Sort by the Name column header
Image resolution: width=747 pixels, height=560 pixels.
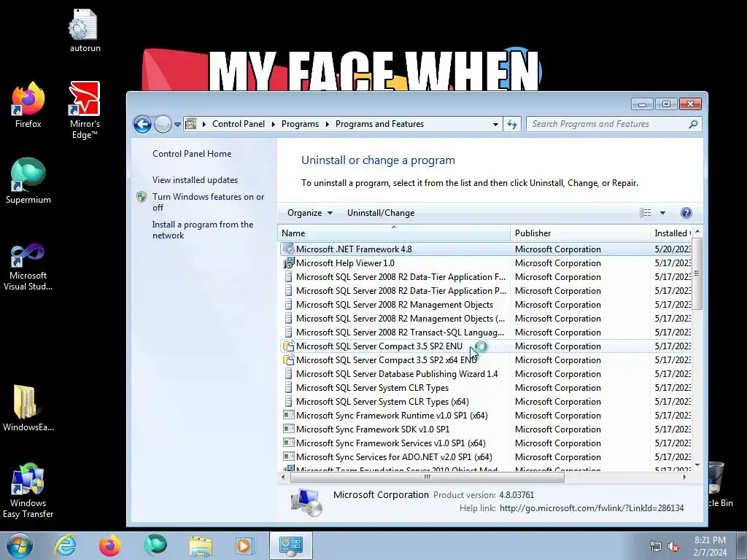point(393,233)
